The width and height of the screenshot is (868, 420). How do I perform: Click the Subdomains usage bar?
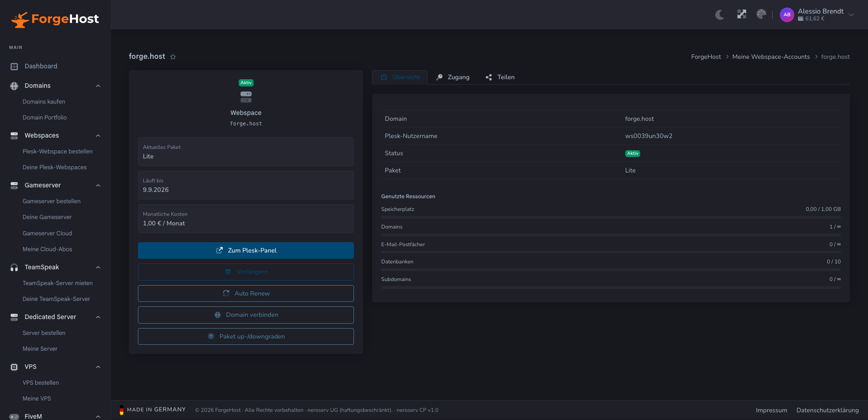point(611,287)
